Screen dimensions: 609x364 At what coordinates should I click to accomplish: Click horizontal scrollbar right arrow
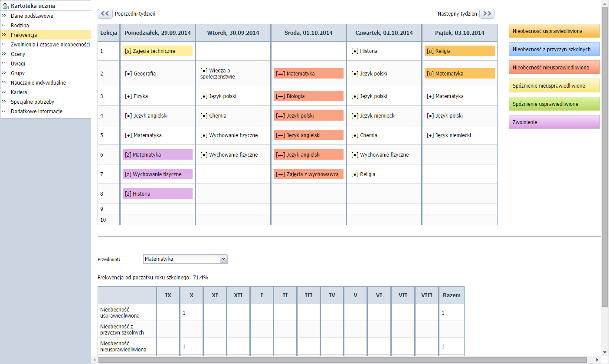point(598,360)
